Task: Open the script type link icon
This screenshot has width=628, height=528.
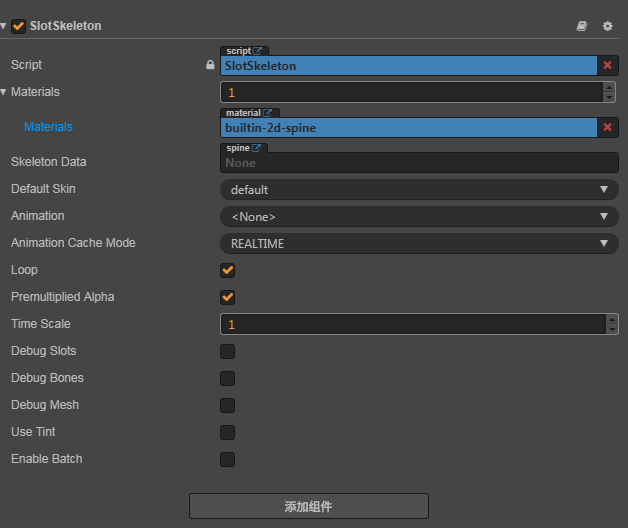Action: pos(258,51)
